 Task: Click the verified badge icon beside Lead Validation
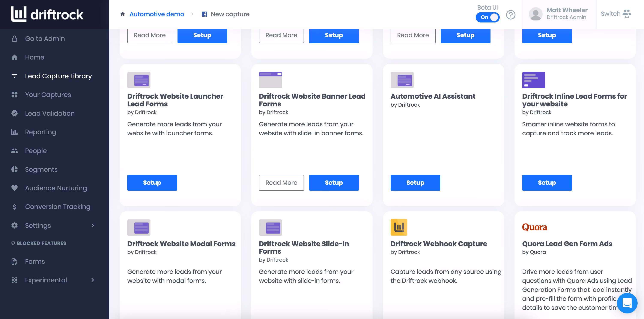[15, 113]
